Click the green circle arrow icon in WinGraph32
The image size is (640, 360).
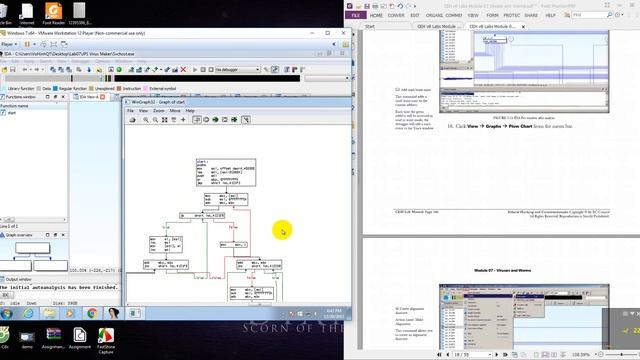pyautogui.click(x=215, y=120)
